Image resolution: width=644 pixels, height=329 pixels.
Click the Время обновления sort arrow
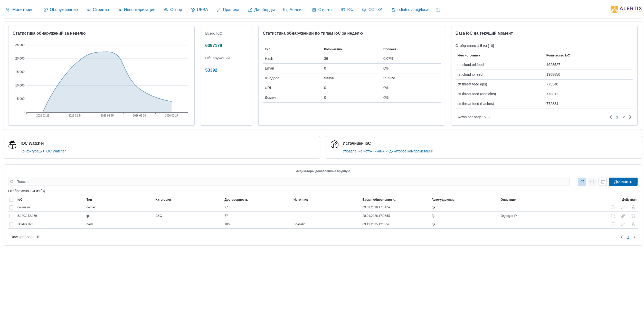(395, 200)
